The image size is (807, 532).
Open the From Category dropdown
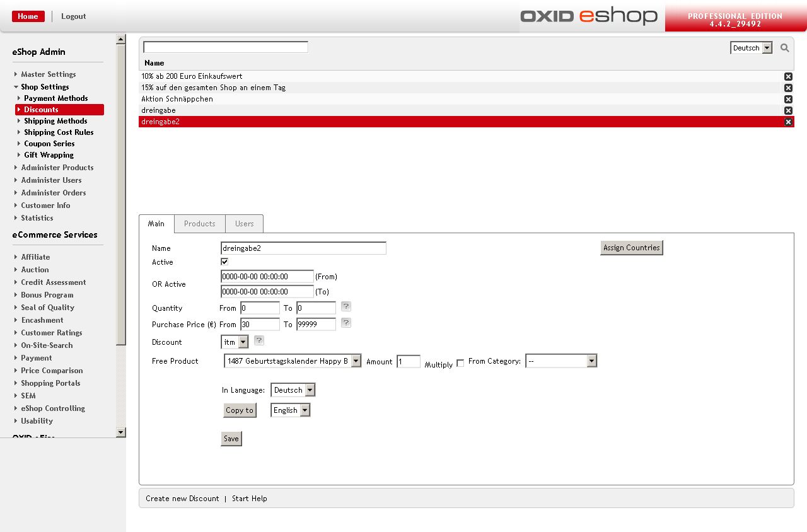click(x=560, y=361)
